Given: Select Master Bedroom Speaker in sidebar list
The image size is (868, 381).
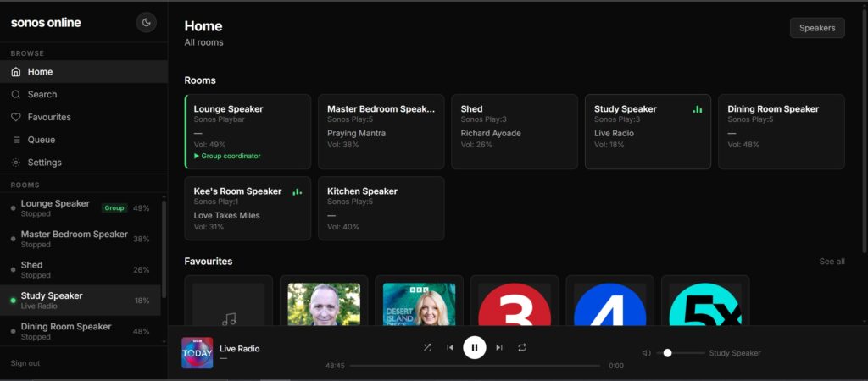Looking at the screenshot, I should (x=81, y=239).
